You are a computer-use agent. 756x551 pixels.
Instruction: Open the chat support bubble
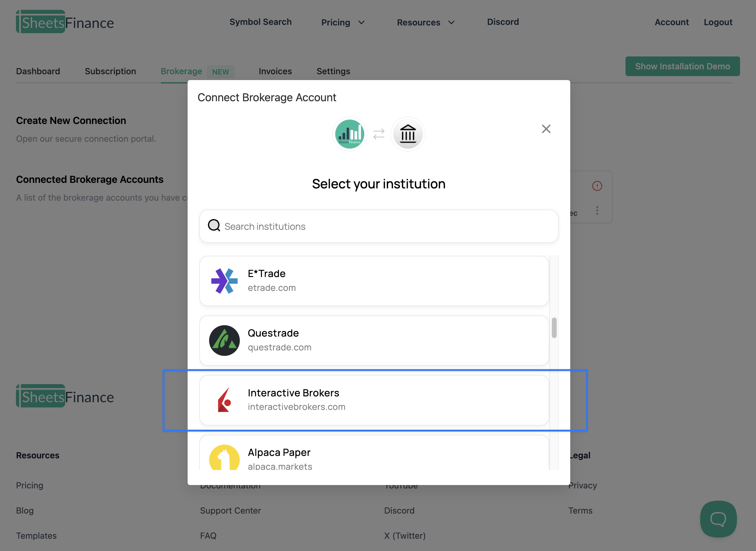click(x=718, y=519)
